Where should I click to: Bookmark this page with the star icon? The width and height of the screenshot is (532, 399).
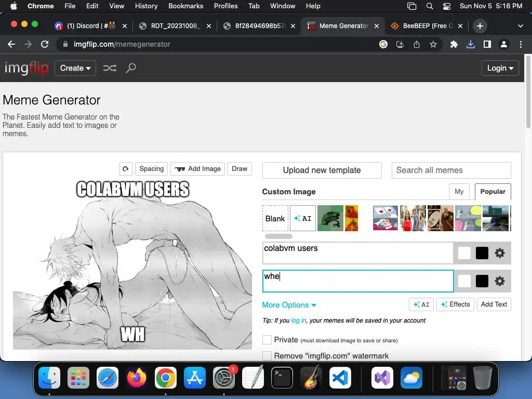point(433,44)
